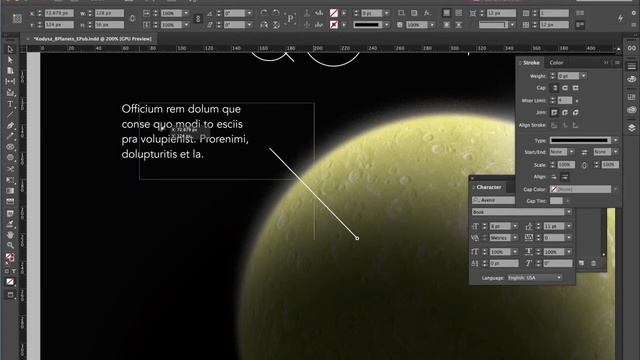Collapse the Stroke panel with double arrows
This screenshot has width=640, height=360.
click(606, 62)
